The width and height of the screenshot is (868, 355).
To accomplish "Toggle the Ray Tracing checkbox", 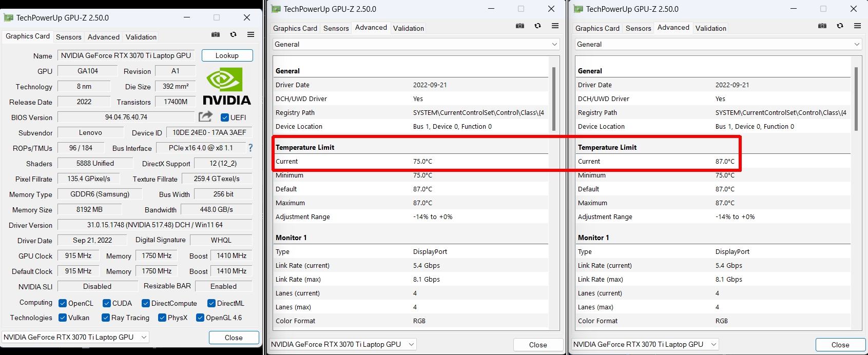I will click(x=106, y=318).
